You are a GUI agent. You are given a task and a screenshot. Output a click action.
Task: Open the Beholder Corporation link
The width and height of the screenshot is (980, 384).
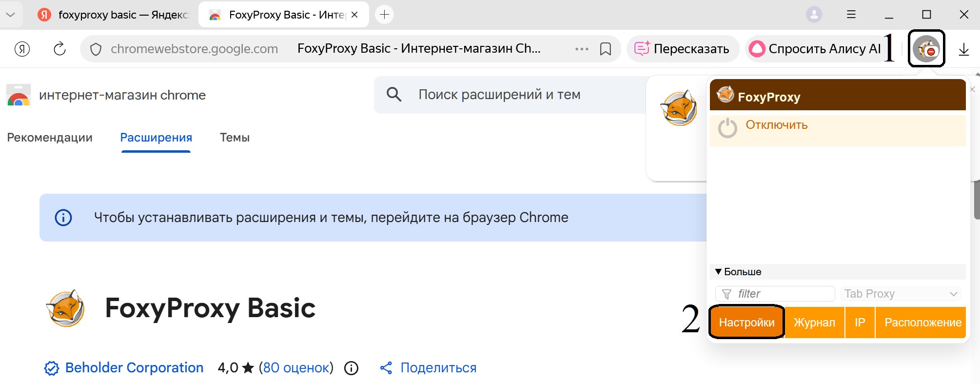(134, 368)
